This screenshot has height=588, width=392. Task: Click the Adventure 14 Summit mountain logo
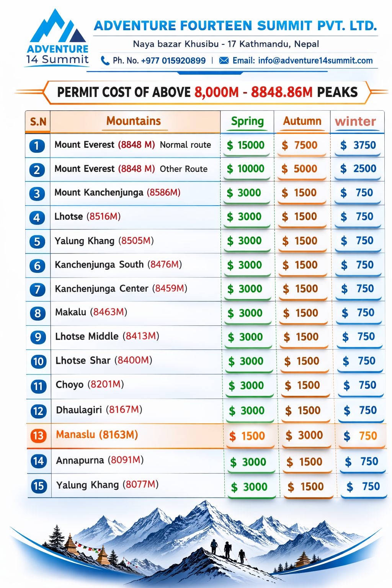pos(57,38)
